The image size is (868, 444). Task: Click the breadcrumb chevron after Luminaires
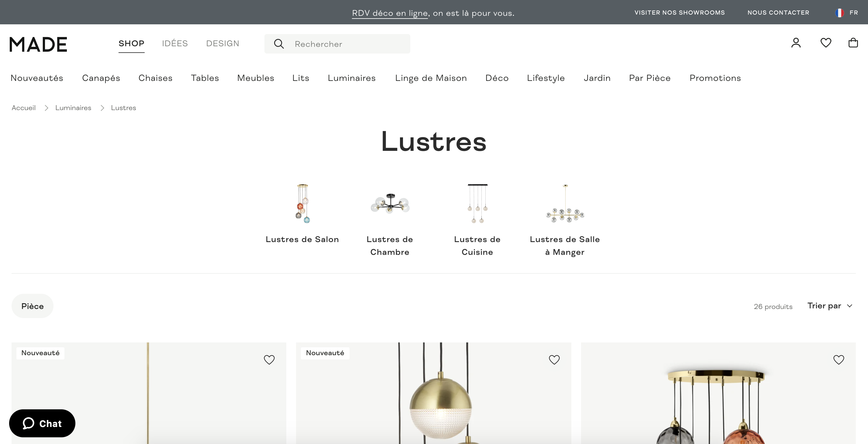coord(102,108)
